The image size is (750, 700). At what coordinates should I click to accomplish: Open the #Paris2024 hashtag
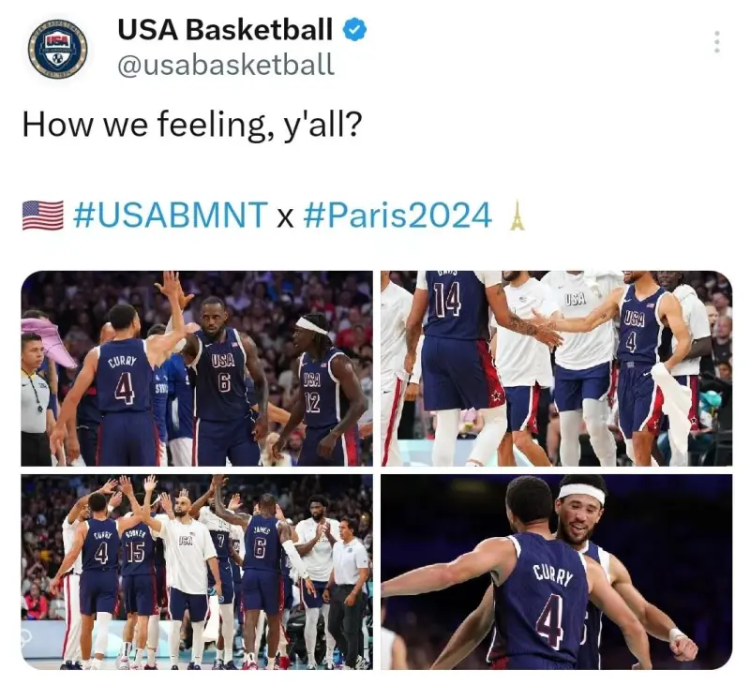397,216
